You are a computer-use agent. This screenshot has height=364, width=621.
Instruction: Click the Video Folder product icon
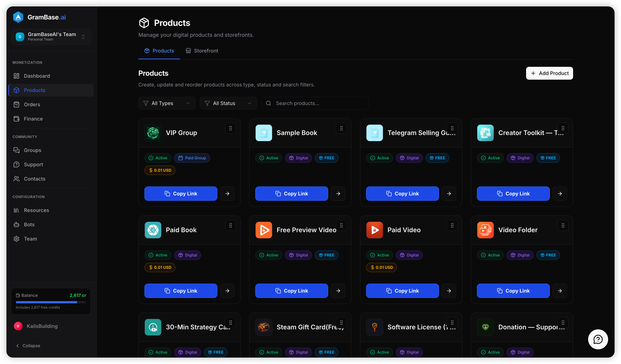tap(486, 230)
